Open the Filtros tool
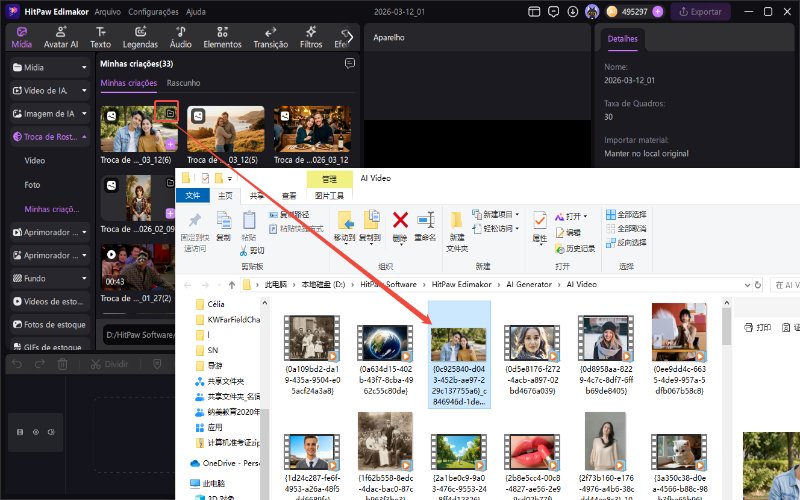Screen dimensions: 800x500 click(x=311, y=37)
